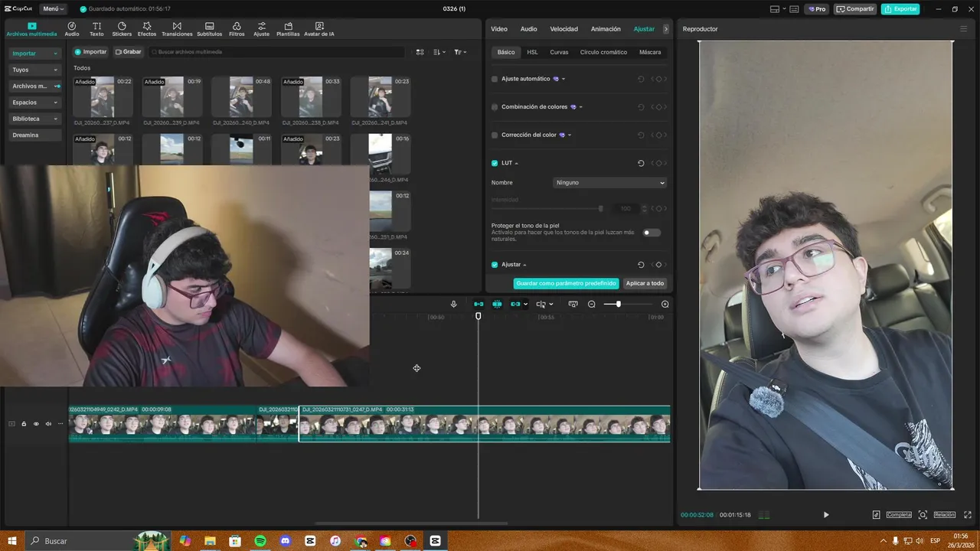
Task: Uncheck the LUT checkbox
Action: click(495, 163)
